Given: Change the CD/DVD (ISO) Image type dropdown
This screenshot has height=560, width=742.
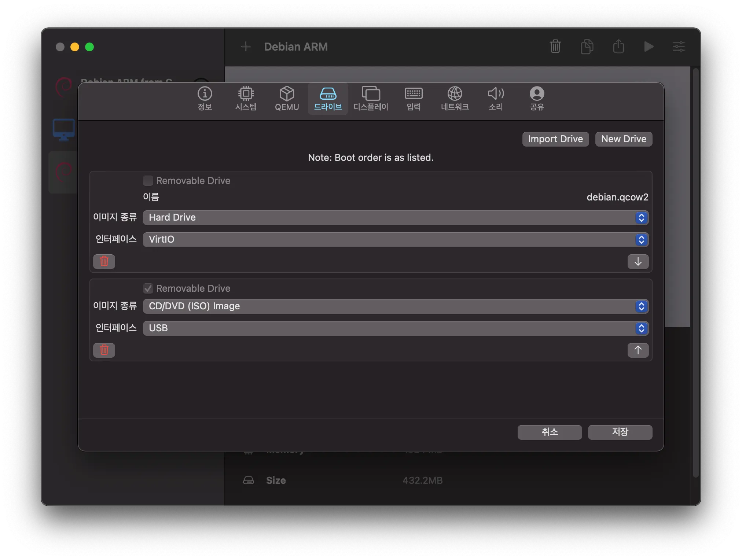Looking at the screenshot, I should click(x=395, y=306).
